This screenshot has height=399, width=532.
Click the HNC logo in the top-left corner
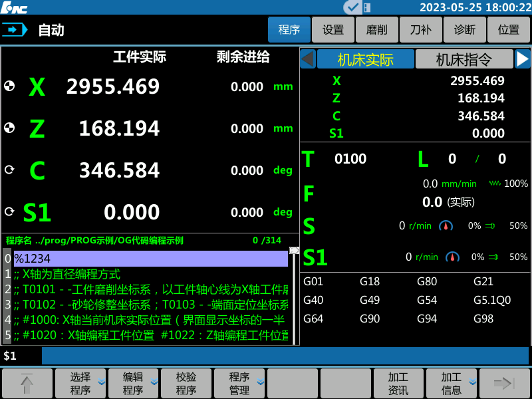click(15, 7)
